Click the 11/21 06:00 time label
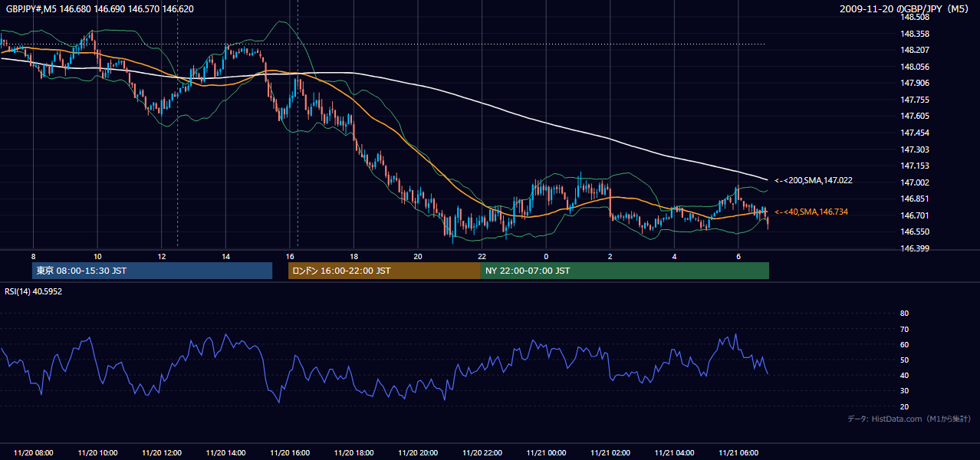The width and height of the screenshot is (980, 460). tap(738, 453)
